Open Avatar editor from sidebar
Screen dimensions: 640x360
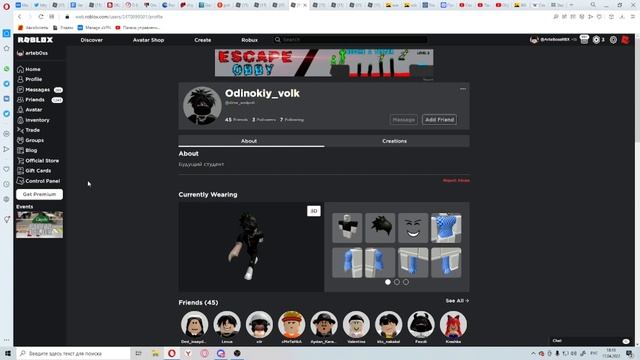coord(29,110)
